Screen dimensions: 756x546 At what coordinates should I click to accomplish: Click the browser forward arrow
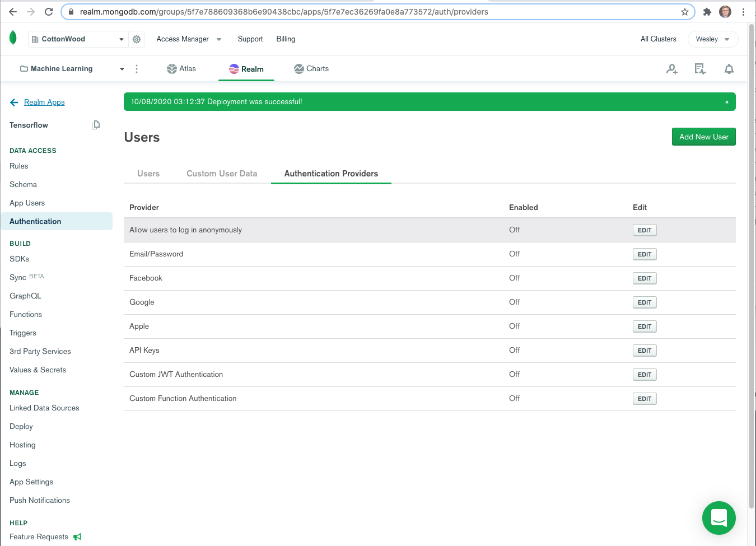pos(31,12)
